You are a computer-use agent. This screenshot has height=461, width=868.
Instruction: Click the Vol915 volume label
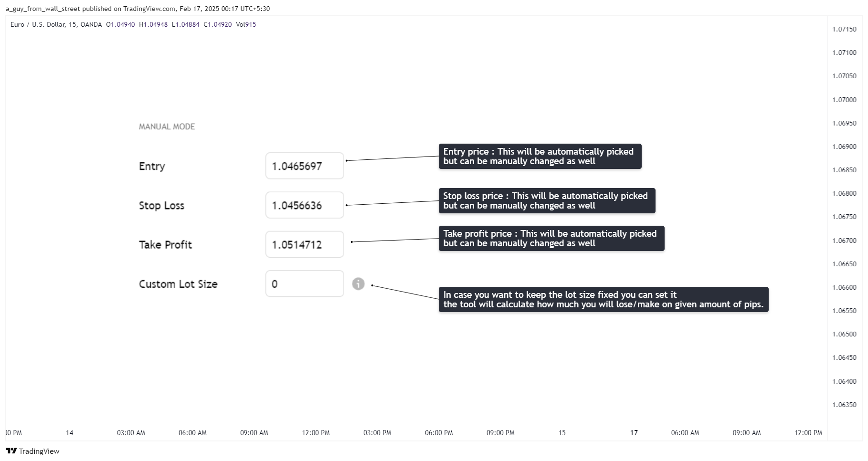(246, 24)
